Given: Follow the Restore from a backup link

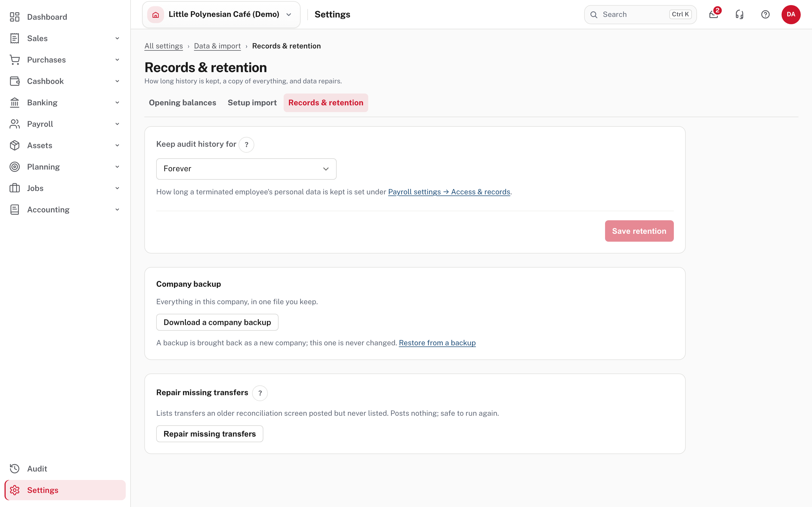Looking at the screenshot, I should coord(437,343).
